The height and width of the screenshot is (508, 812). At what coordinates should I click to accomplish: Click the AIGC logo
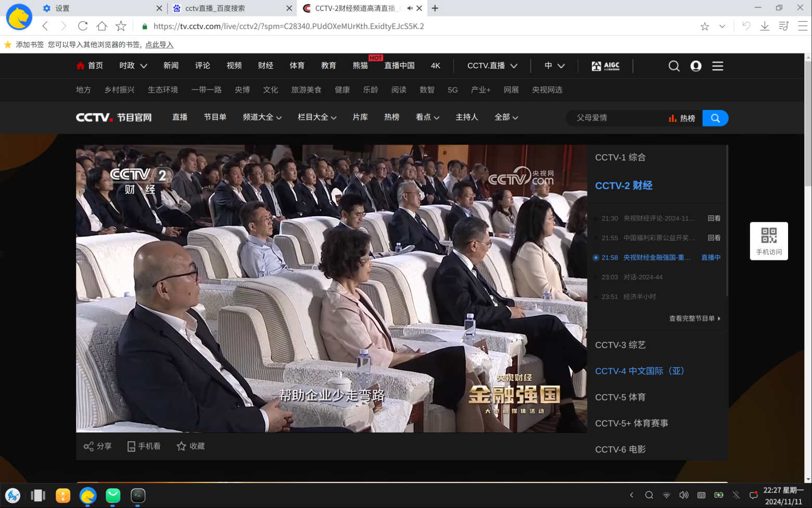606,66
